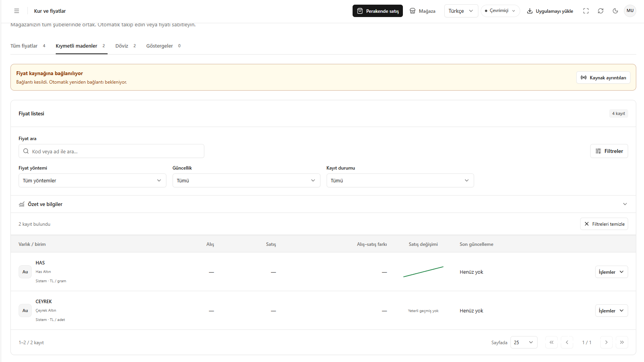Clear filters with Filtreleri temizle
This screenshot has width=644, height=362.
(x=604, y=224)
